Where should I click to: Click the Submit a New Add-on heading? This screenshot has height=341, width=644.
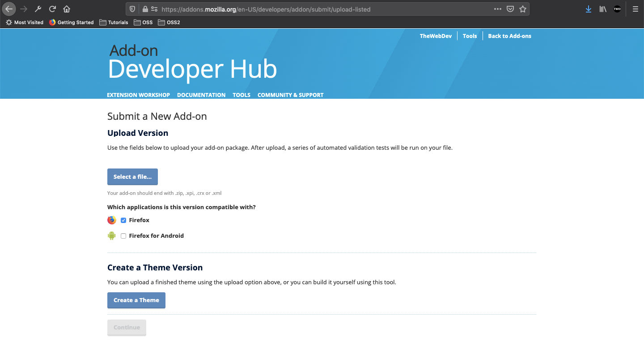(157, 117)
